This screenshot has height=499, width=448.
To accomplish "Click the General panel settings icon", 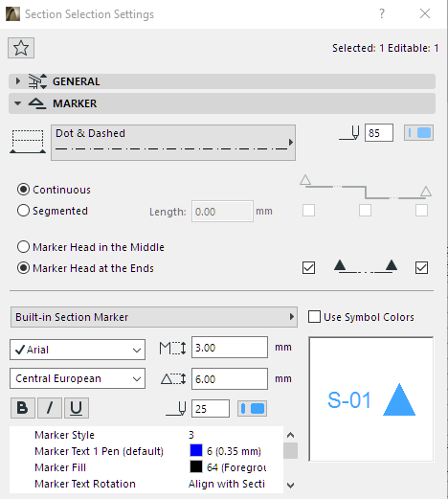I will click(37, 81).
